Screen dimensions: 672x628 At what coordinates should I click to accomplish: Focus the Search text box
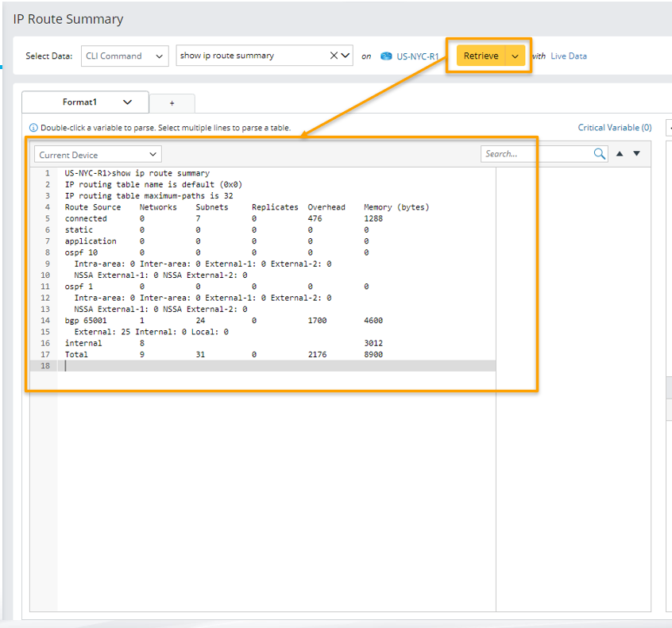(x=535, y=154)
